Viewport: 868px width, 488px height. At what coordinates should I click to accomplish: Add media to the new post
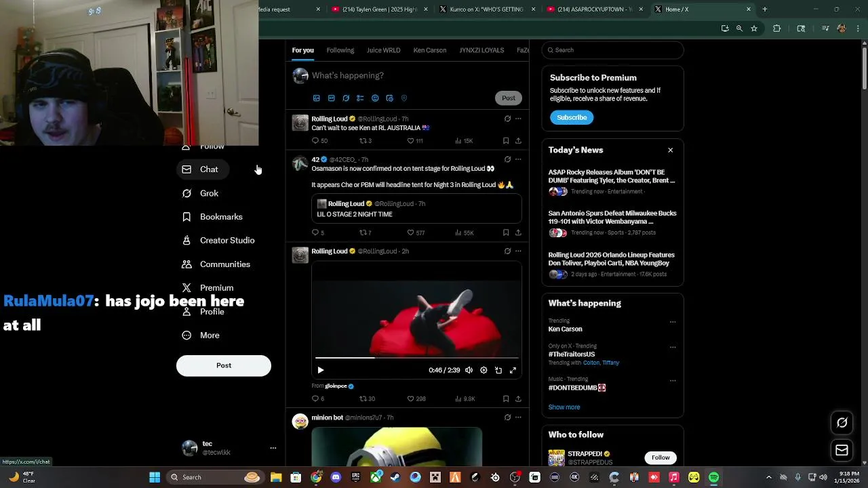click(317, 98)
